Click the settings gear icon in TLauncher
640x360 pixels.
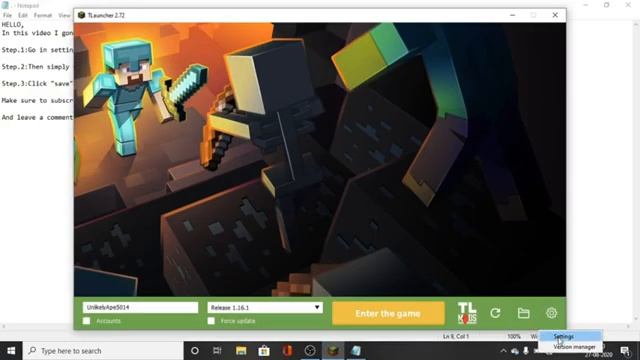pyautogui.click(x=551, y=313)
